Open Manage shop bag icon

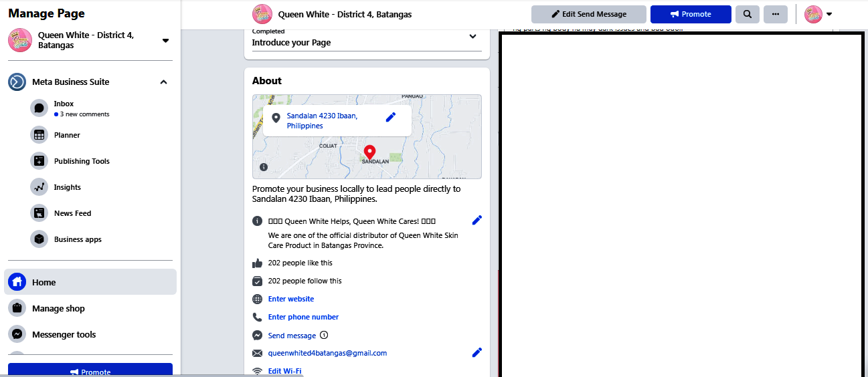click(17, 308)
